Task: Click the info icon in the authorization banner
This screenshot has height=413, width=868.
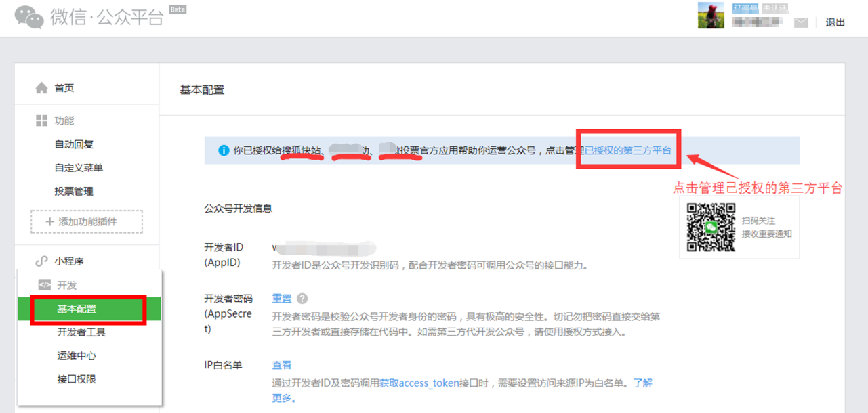Action: [224, 150]
